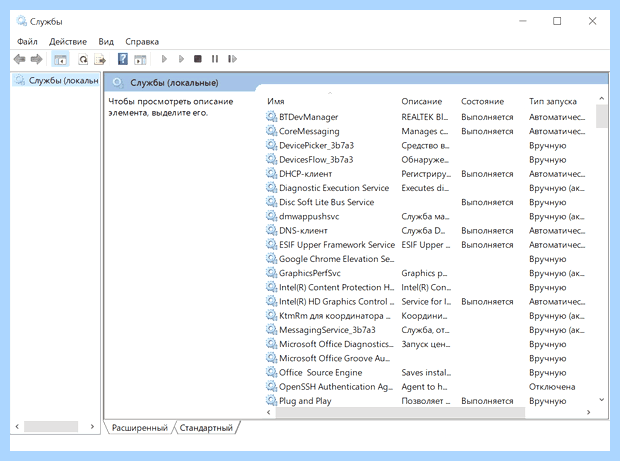Select ESIF Upper Framework Service
The width and height of the screenshot is (620, 461).
pyautogui.click(x=337, y=245)
